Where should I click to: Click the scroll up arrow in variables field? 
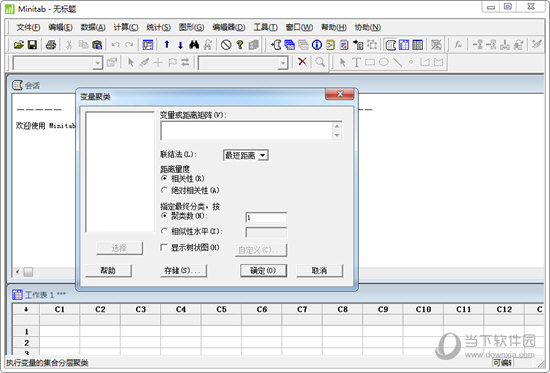337,126
